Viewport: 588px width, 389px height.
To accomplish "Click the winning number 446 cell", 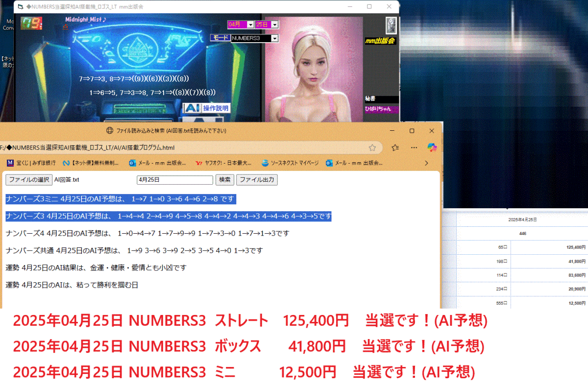I will 522,234.
